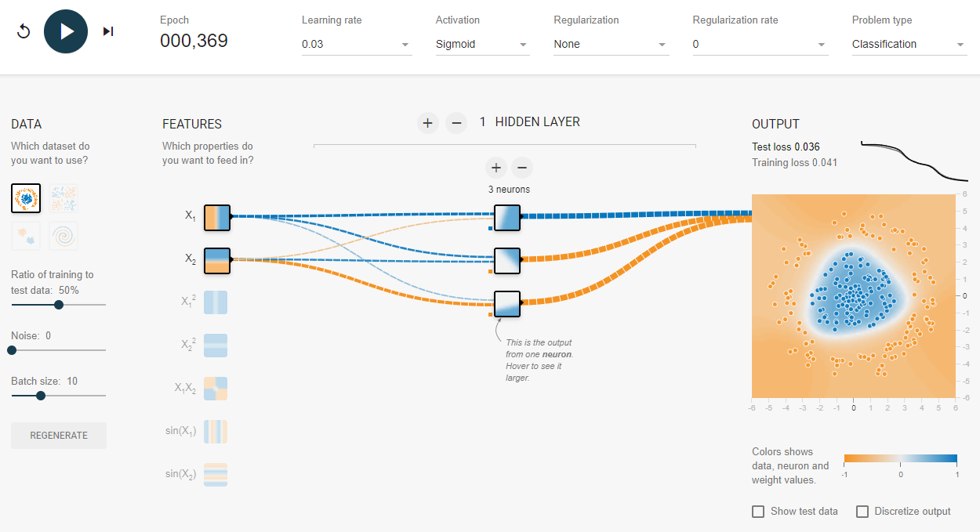
Task: Check the Show test data checkbox
Action: [758, 512]
